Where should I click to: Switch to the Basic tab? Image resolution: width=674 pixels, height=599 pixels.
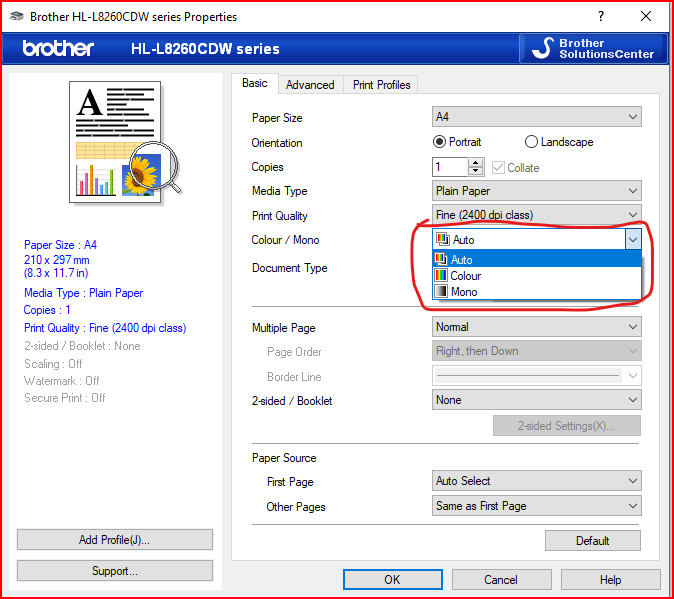[254, 83]
